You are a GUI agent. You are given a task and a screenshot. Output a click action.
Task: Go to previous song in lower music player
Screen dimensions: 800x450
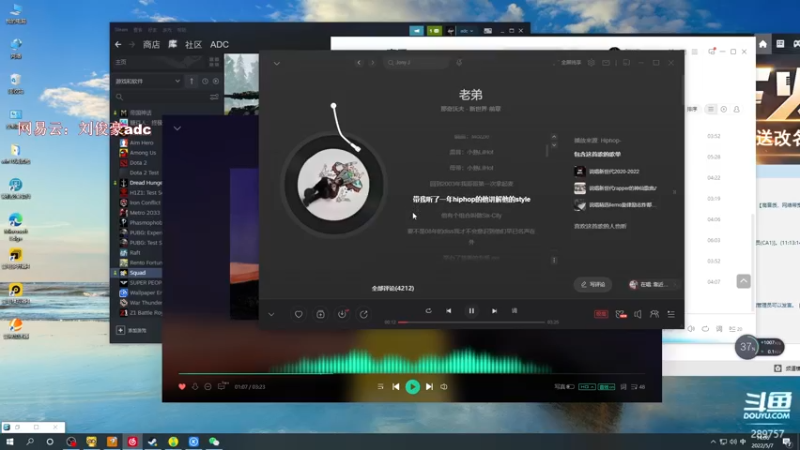pyautogui.click(x=396, y=387)
